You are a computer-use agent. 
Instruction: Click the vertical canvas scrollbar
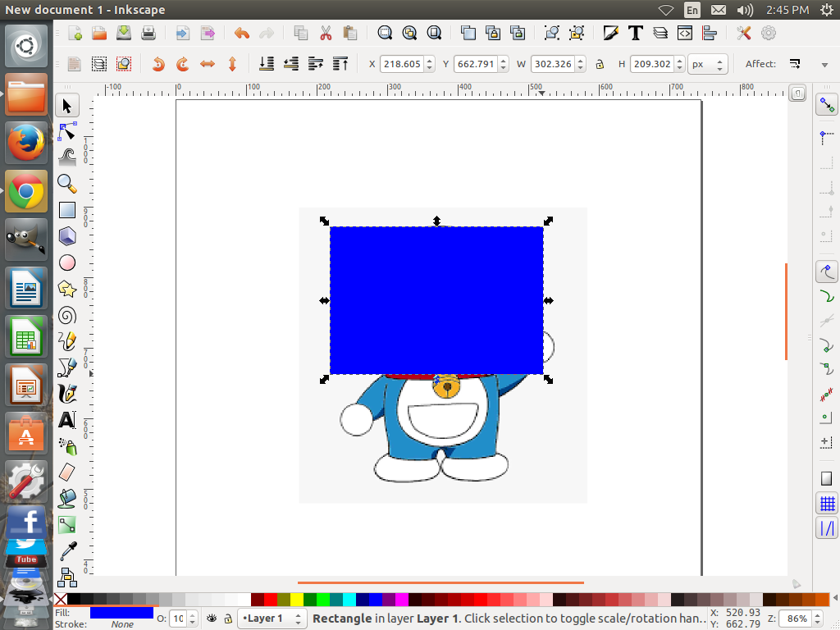point(786,311)
